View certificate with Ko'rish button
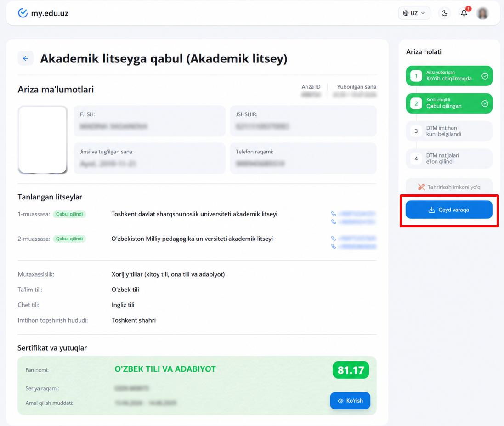Viewport: 504px width, 426px height. point(350,401)
